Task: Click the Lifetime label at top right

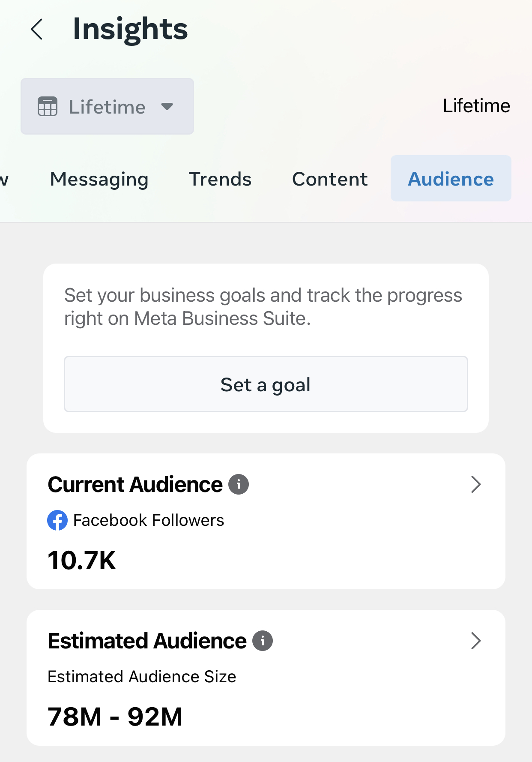Action: (476, 106)
